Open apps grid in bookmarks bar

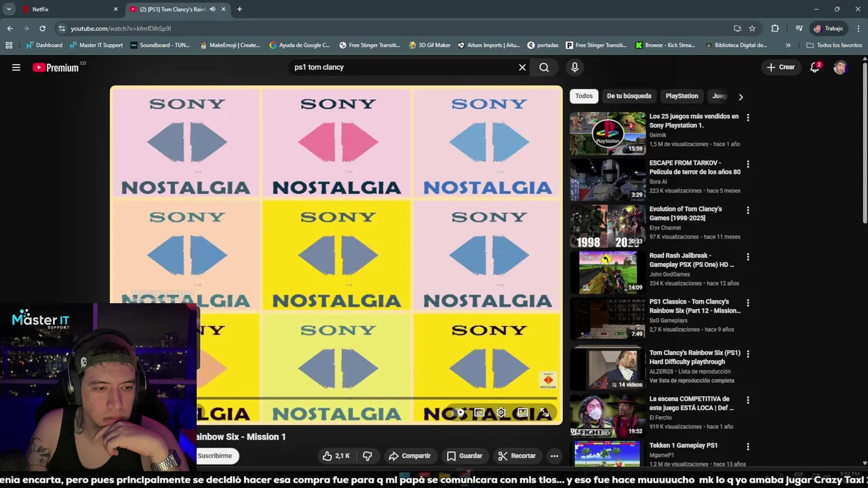9,45
